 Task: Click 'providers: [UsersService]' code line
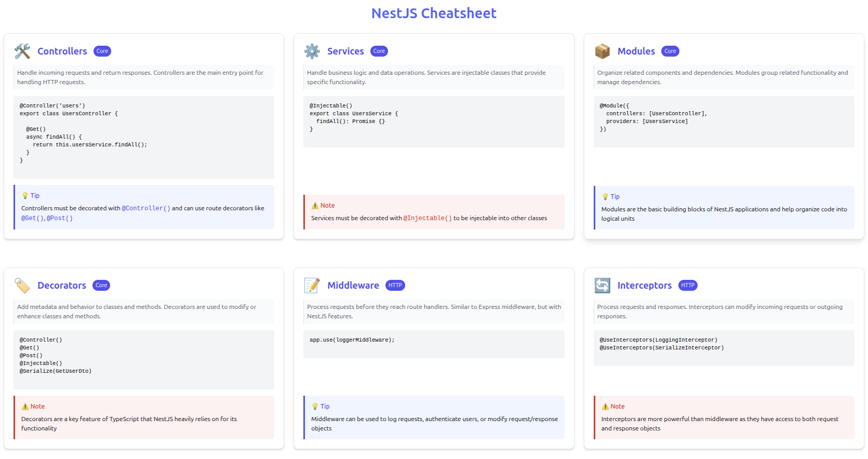click(x=647, y=122)
